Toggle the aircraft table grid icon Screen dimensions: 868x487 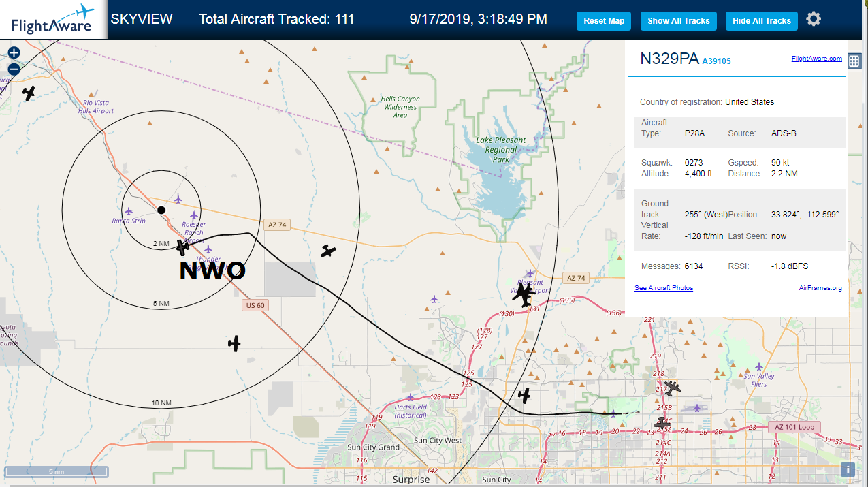pyautogui.click(x=854, y=61)
